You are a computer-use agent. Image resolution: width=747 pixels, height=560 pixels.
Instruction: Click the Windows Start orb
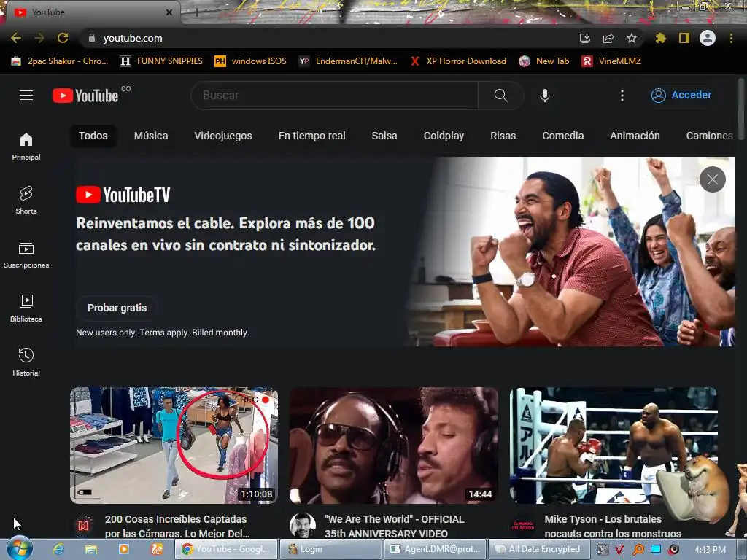(x=20, y=549)
